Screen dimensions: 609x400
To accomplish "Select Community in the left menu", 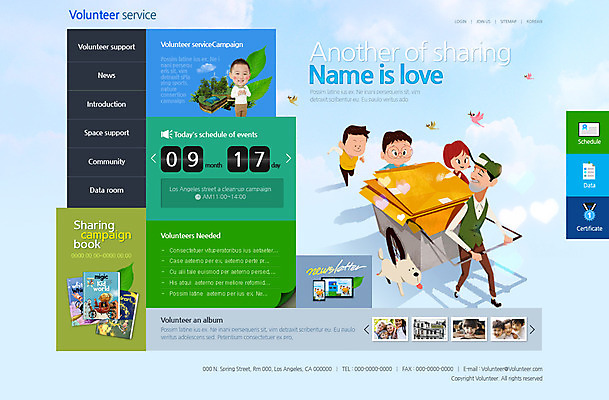I will pyautogui.click(x=106, y=161).
